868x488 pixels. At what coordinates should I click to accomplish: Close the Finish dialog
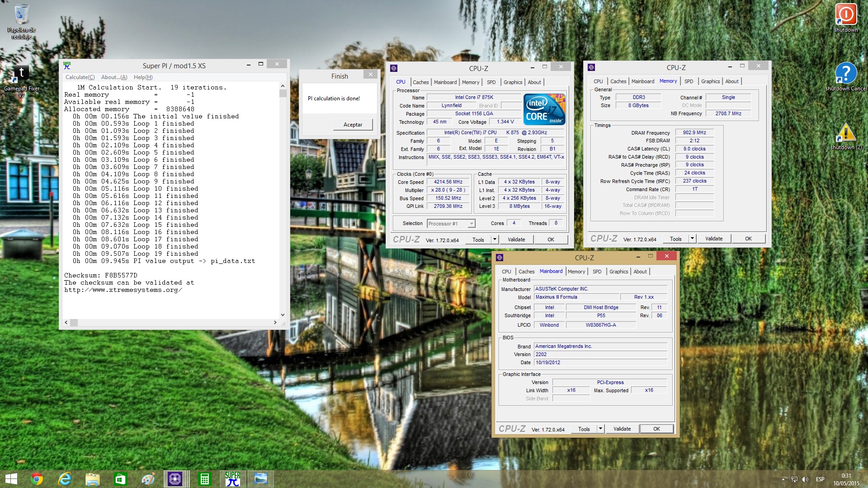371,75
